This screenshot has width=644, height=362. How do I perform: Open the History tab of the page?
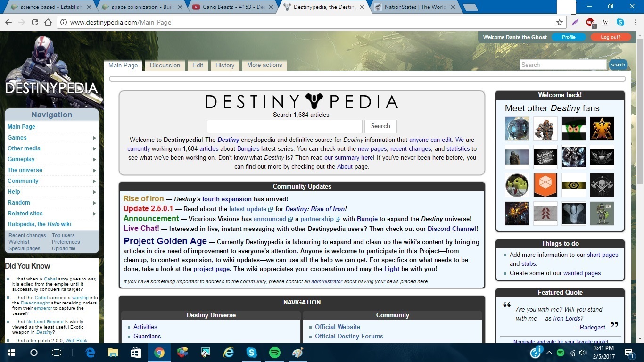225,66
